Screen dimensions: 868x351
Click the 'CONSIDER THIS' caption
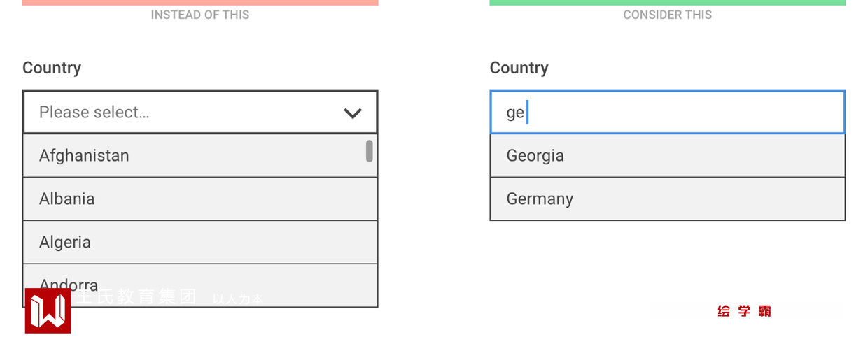point(667,15)
